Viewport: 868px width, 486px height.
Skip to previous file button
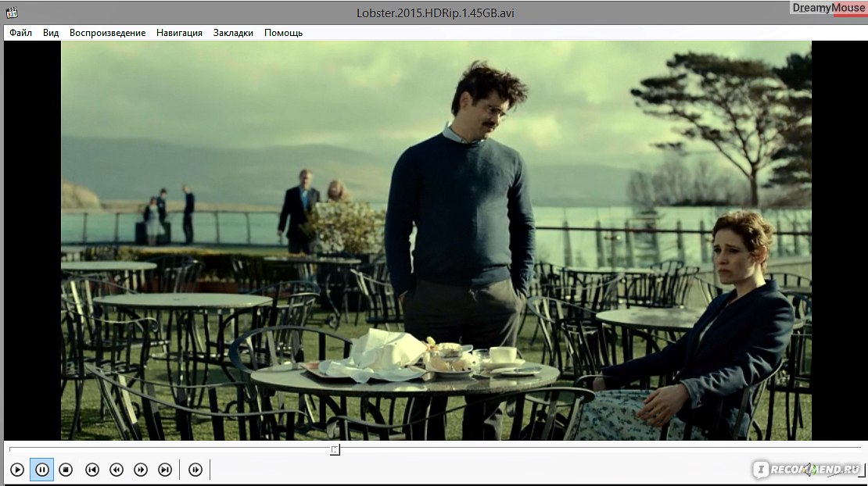coord(92,470)
